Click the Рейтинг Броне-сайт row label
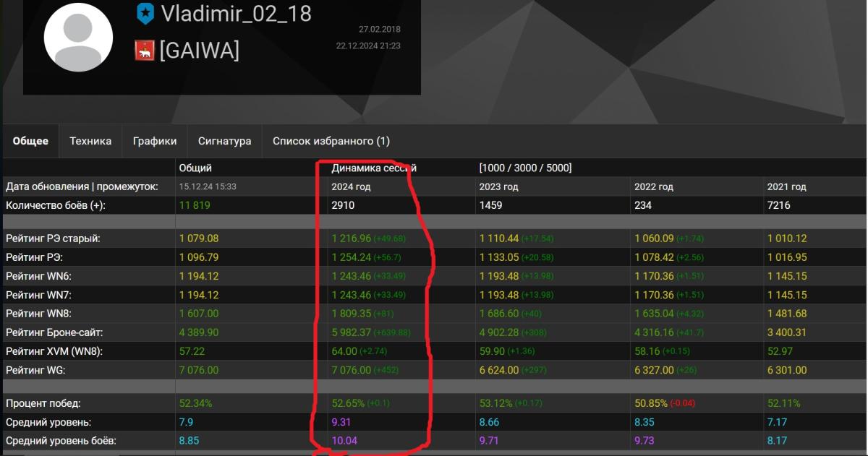The width and height of the screenshot is (868, 456). 54,332
